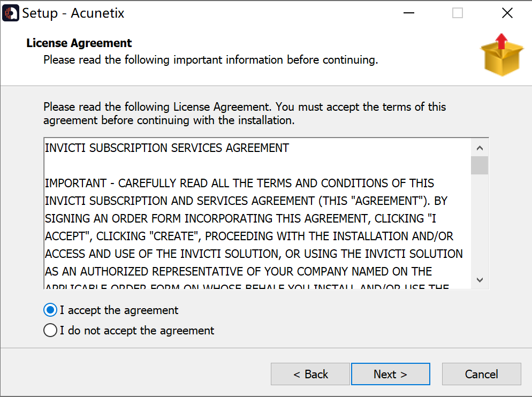Screen dimensions: 532x397
Task: Click the greyed-out maximize window button
Action: 458,13
